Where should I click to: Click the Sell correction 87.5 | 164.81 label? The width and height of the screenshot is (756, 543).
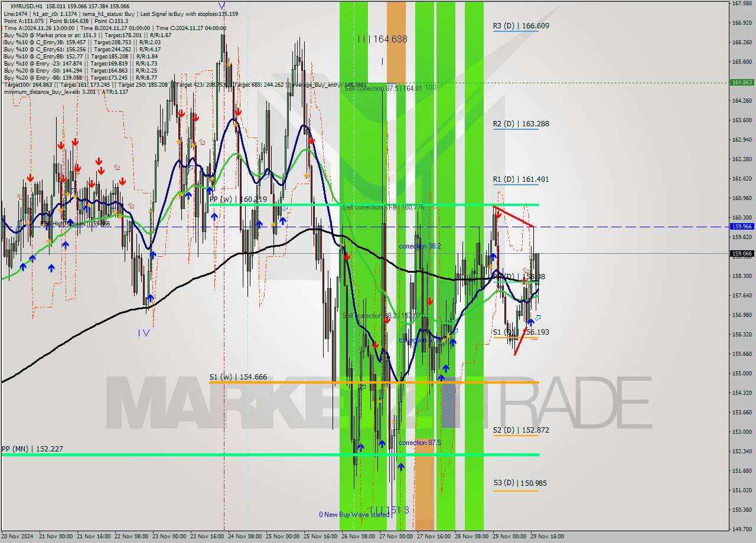[x=383, y=88]
